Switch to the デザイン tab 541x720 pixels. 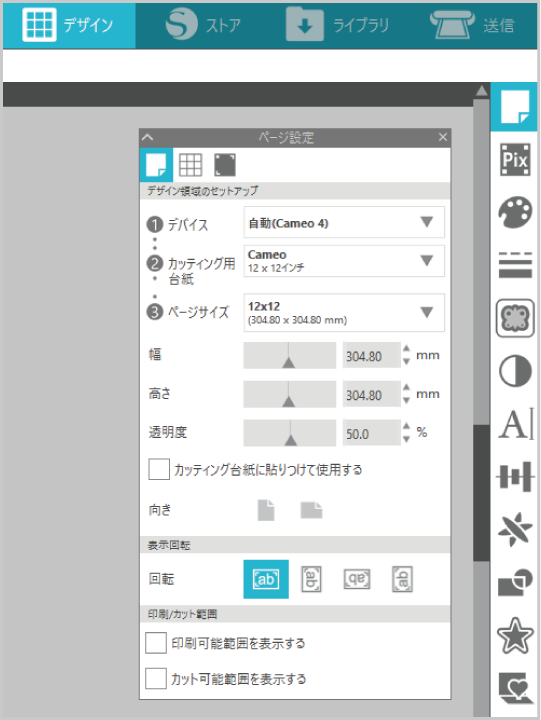69,25
